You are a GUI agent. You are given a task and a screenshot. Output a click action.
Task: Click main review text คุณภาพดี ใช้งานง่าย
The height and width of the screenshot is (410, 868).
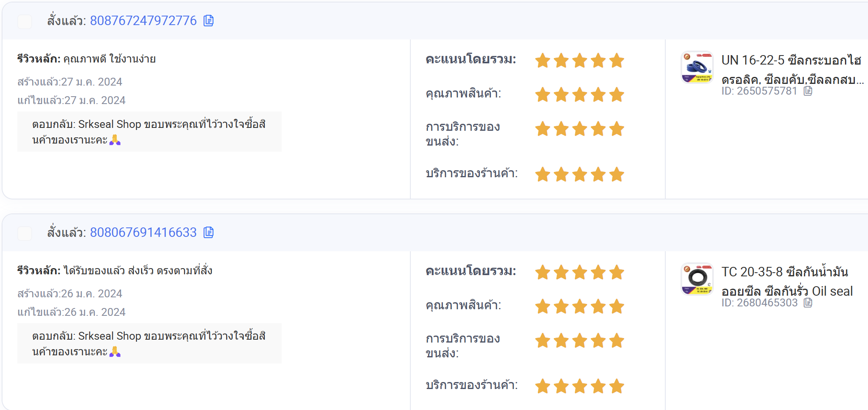pos(109,59)
